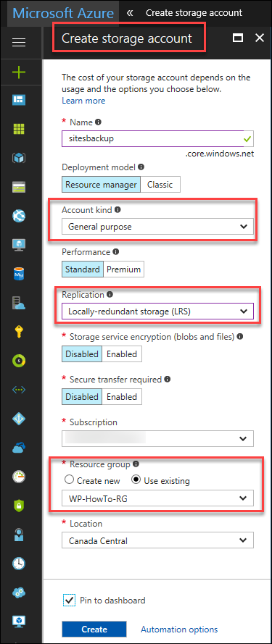Click the Name field containing sitesbackup
The width and height of the screenshot is (272, 644).
tap(157, 138)
